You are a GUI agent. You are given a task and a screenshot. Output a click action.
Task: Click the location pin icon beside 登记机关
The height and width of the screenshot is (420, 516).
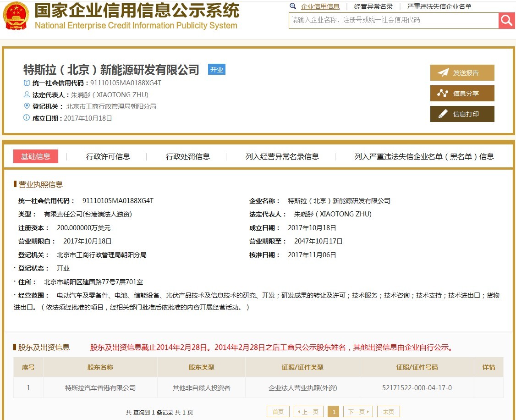pyautogui.click(x=27, y=106)
